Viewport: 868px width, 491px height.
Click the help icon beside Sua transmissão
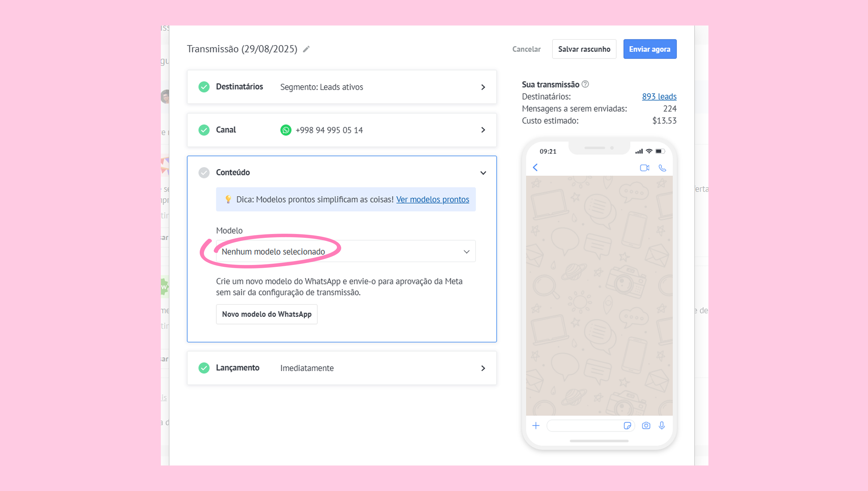(x=586, y=84)
